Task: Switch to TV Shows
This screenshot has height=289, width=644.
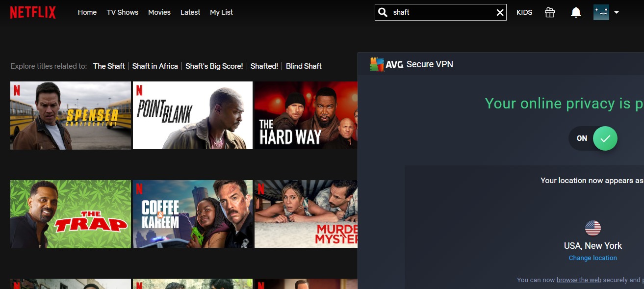Action: click(122, 12)
